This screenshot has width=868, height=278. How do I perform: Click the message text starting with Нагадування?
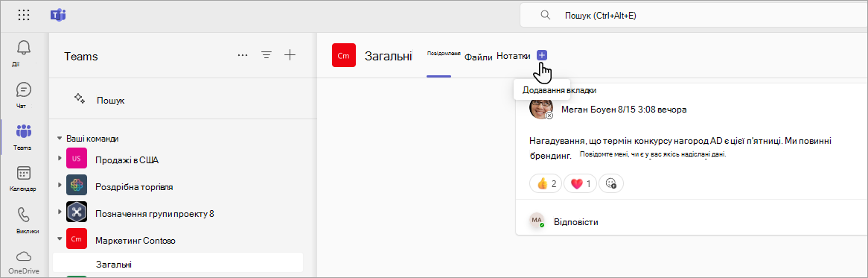coord(680,148)
